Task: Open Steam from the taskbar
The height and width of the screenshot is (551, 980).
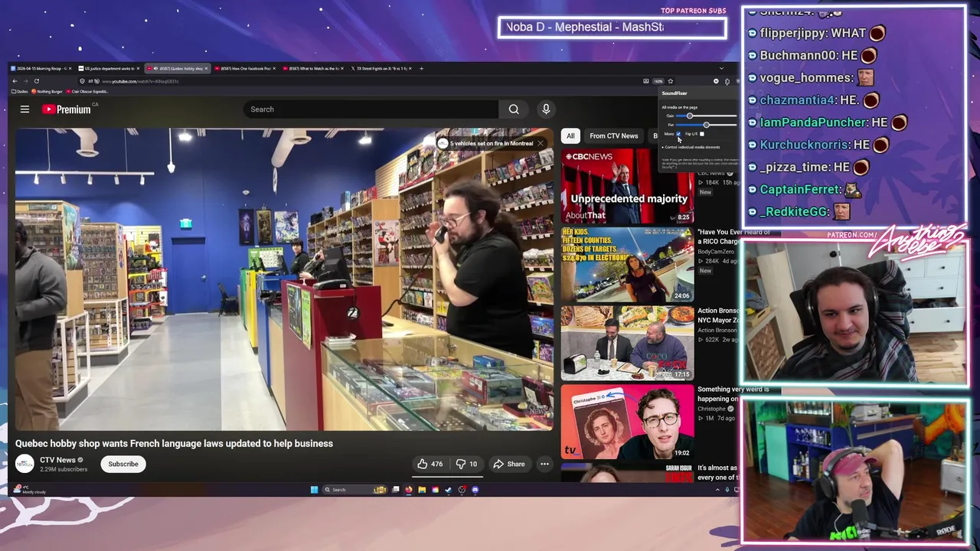Action: pyautogui.click(x=449, y=490)
